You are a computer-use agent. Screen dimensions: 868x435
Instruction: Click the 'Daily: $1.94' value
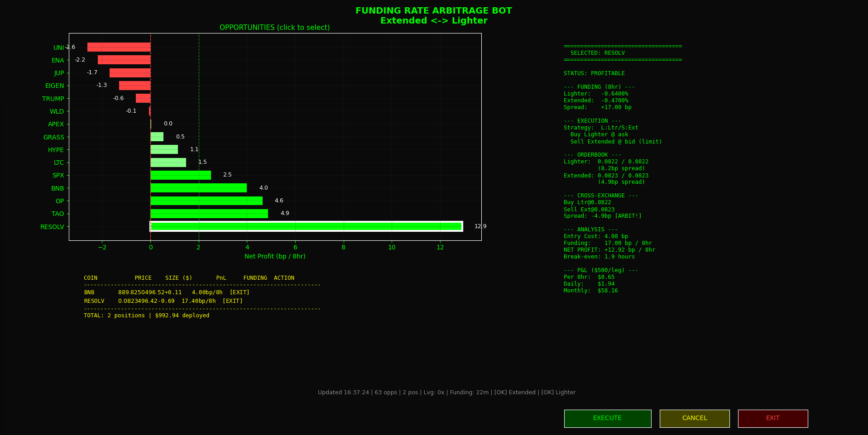(x=589, y=284)
